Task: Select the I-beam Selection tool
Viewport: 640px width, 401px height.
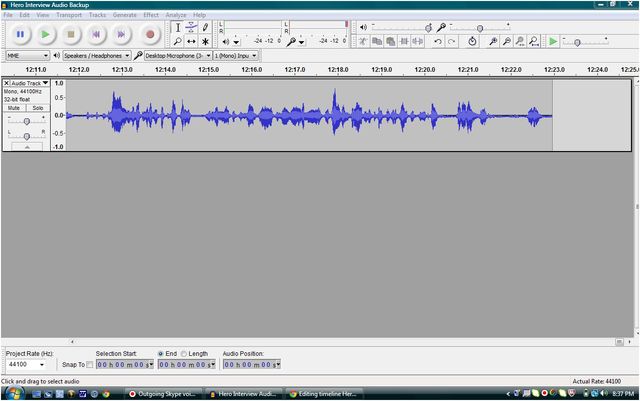Action: click(178, 28)
